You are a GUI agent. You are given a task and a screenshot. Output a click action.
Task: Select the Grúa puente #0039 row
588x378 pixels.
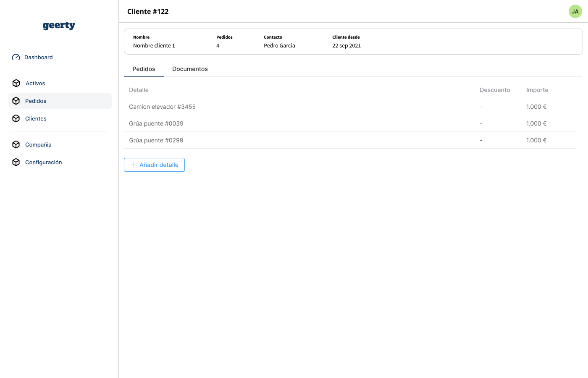coord(156,123)
